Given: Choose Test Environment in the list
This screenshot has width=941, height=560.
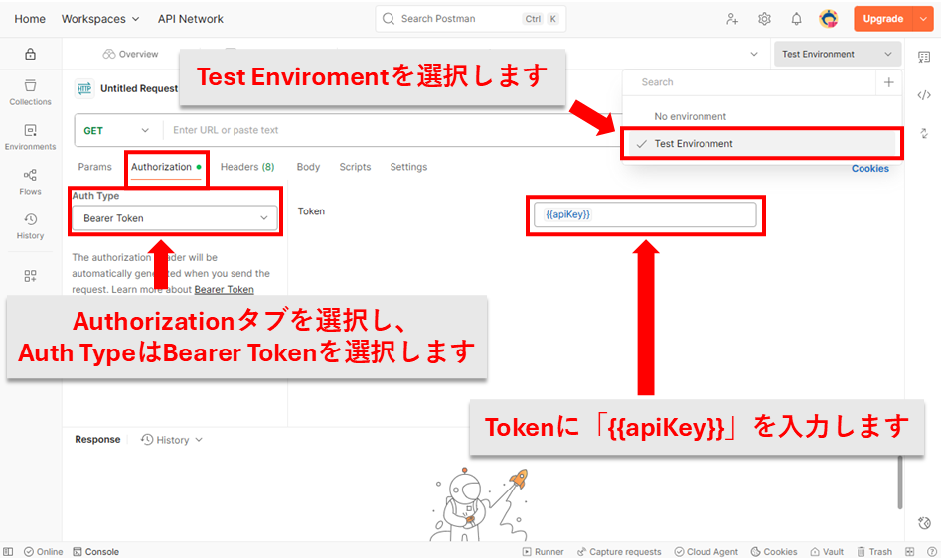Looking at the screenshot, I should pyautogui.click(x=762, y=143).
